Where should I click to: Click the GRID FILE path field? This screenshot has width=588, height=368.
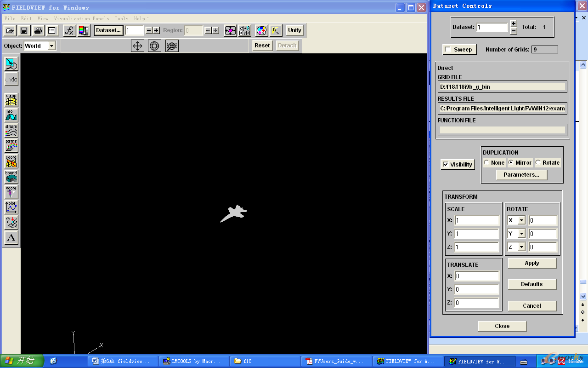tap(502, 86)
